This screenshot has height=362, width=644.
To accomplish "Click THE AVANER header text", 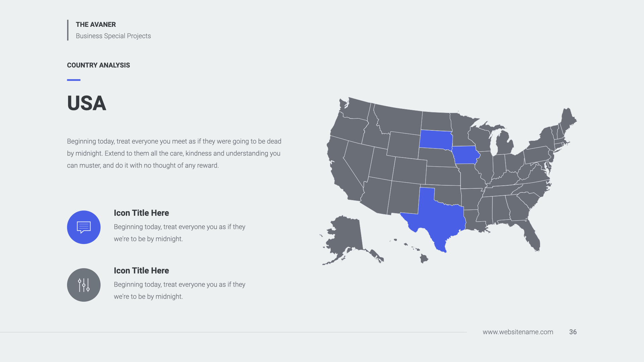I will 96,24.
